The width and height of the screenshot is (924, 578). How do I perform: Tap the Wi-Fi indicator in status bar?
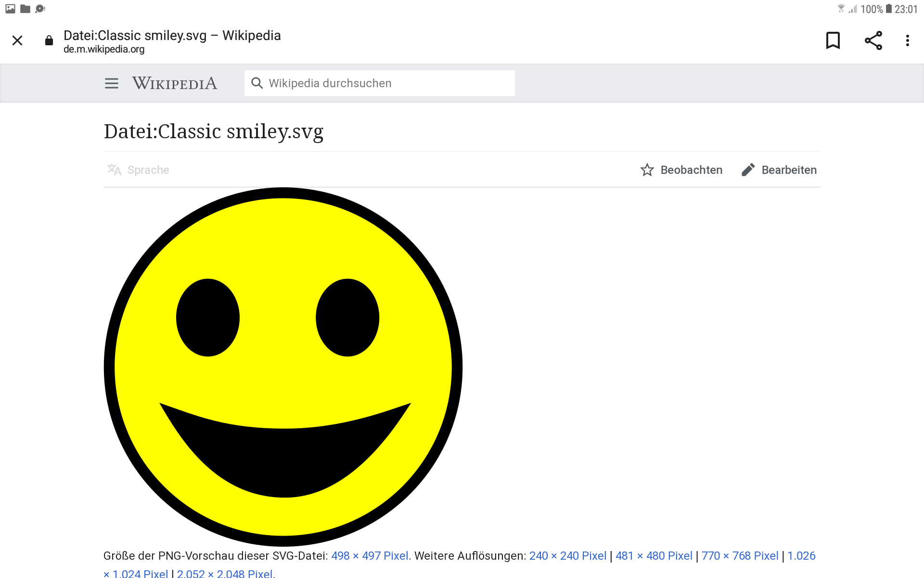point(841,9)
